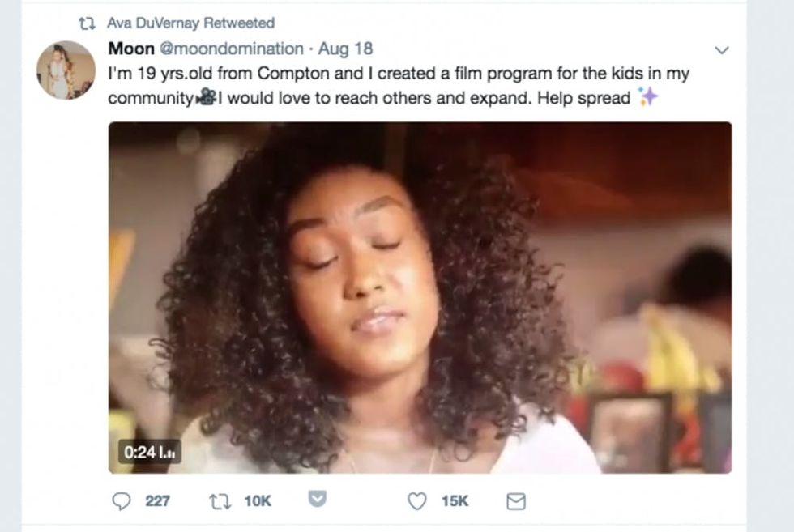The image size is (794, 532).
Task: Retweet using the arrows icon below the video
Action: (x=220, y=501)
